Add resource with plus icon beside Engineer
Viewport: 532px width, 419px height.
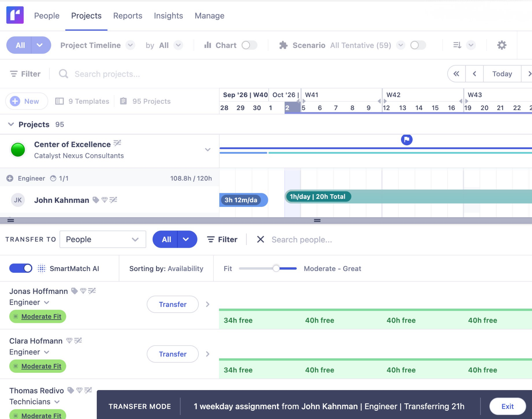pyautogui.click(x=10, y=178)
